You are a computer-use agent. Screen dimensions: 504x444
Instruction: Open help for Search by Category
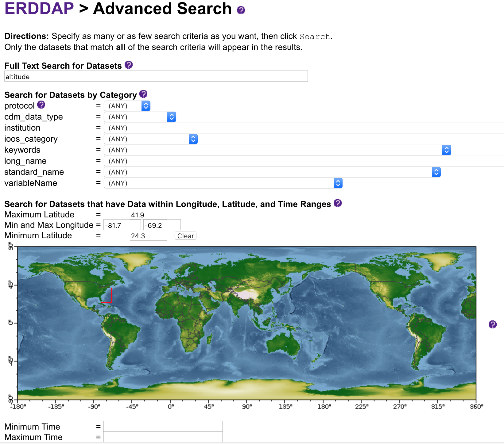[143, 94]
